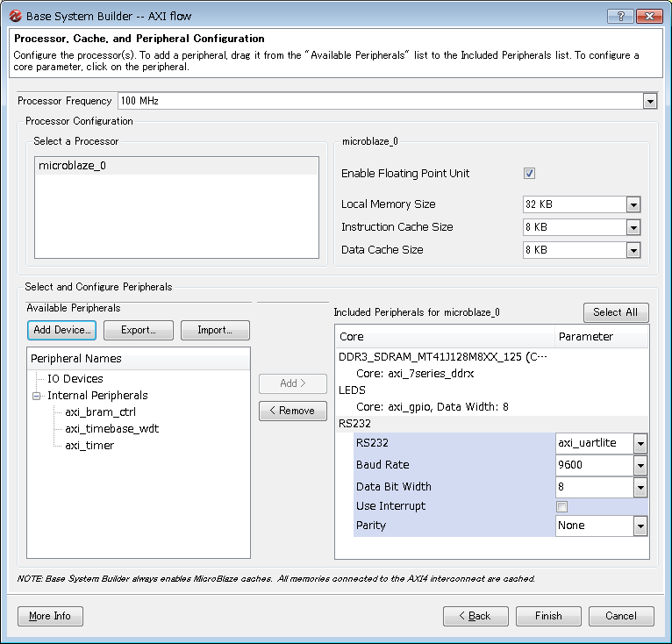Select axi_timer in the peripheral list
The height and width of the screenshot is (644, 672).
click(x=89, y=445)
